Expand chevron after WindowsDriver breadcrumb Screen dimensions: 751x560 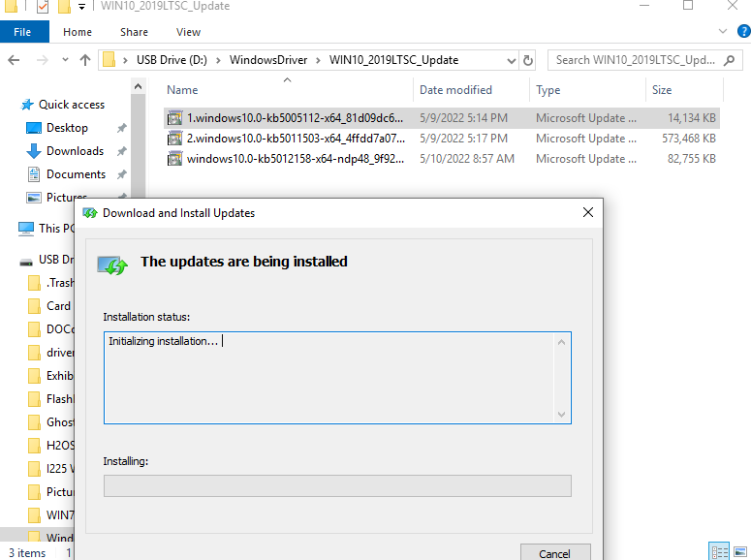[x=318, y=60]
